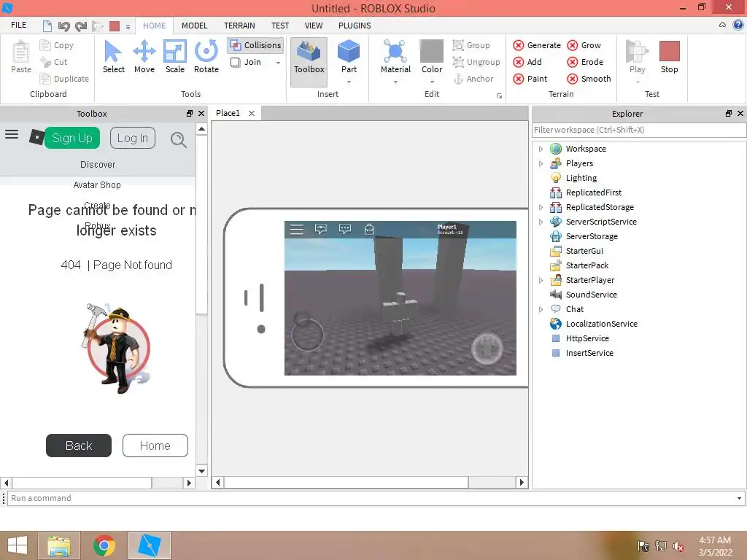
Task: Close the Place1 document tab
Action: click(x=252, y=113)
